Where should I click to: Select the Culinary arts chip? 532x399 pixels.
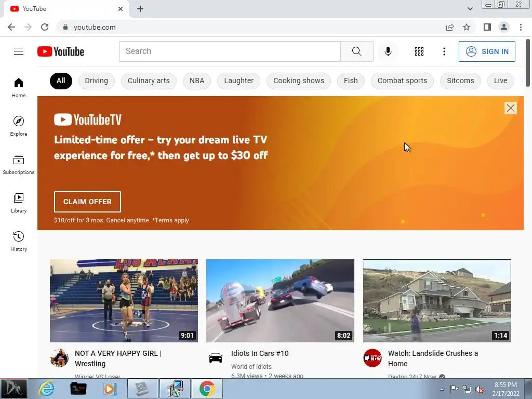(149, 81)
